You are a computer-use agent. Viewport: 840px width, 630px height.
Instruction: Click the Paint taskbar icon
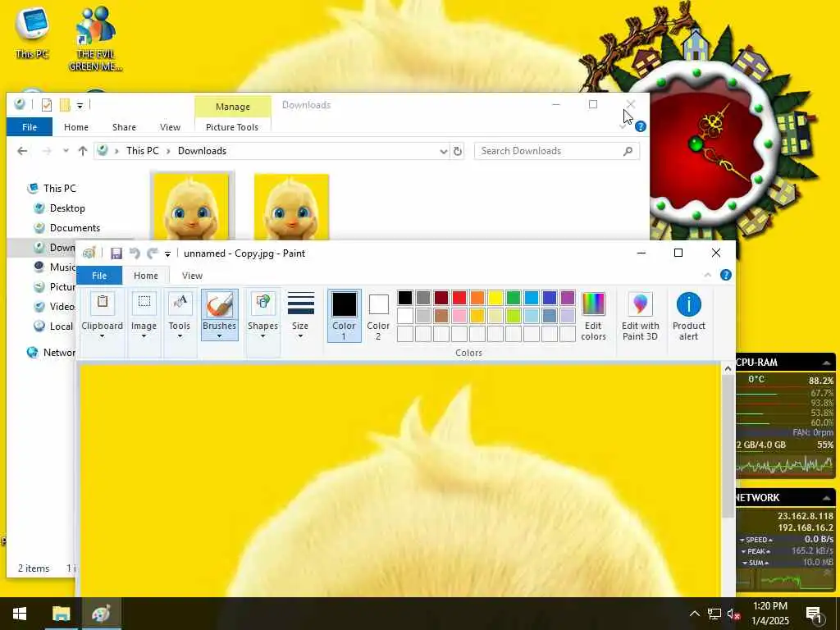[x=101, y=614]
